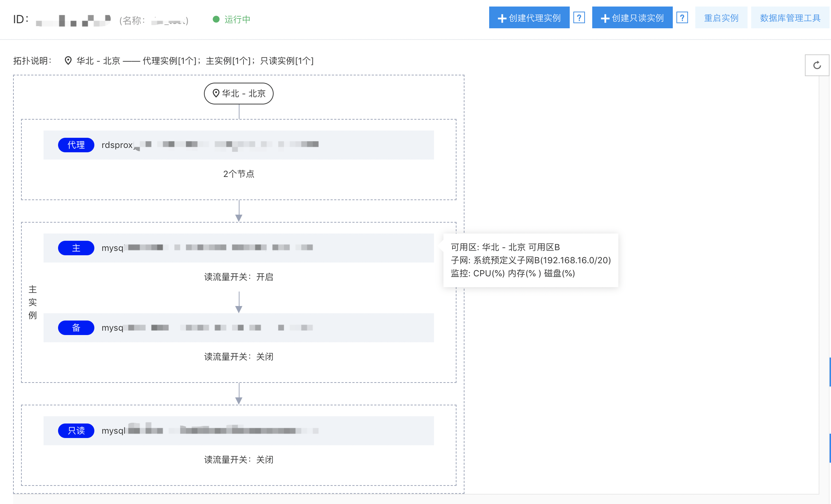Click the vertical 主实例 group label
This screenshot has width=831, height=504.
pyautogui.click(x=33, y=302)
